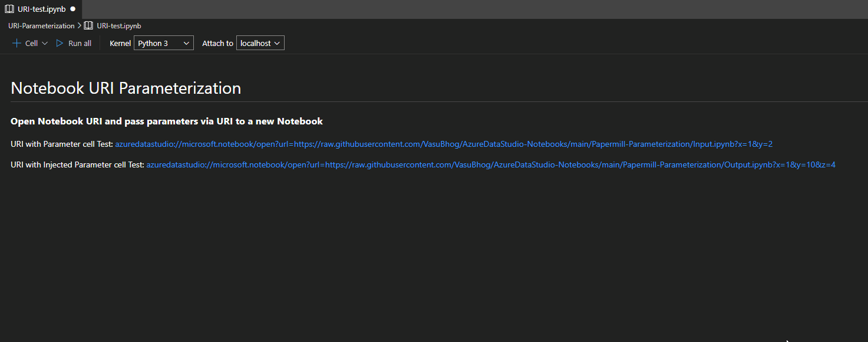Click the notebook icon in the breadcrumb bar
The width and height of the screenshot is (868, 342).
(88, 25)
